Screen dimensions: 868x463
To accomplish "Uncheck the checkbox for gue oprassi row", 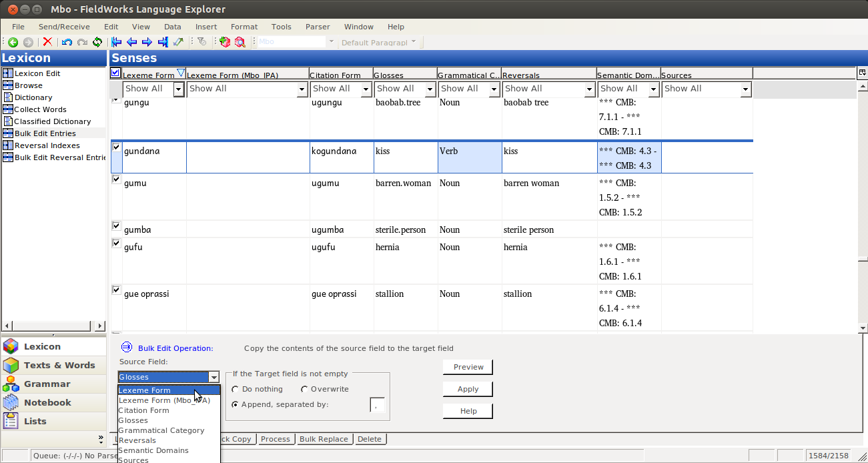I will (x=116, y=290).
